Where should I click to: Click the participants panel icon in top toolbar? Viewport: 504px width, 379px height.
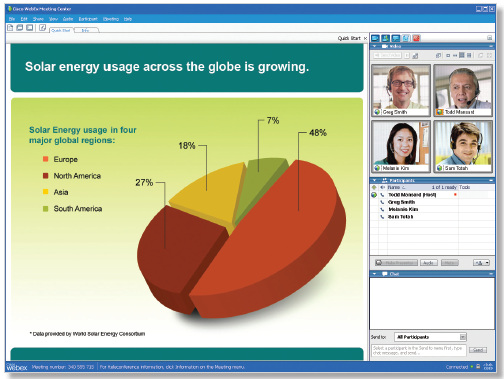[386, 38]
